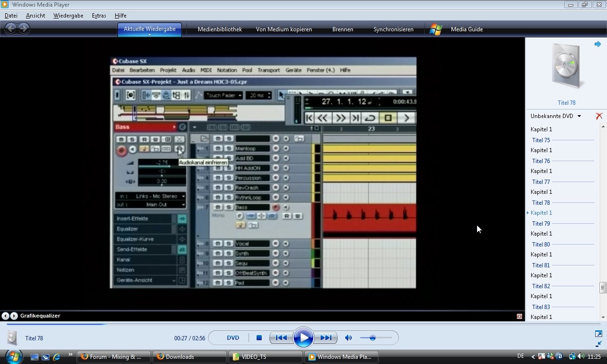Select Titel 79 in the playlist
Screen dimensions: 607x364
541,224
